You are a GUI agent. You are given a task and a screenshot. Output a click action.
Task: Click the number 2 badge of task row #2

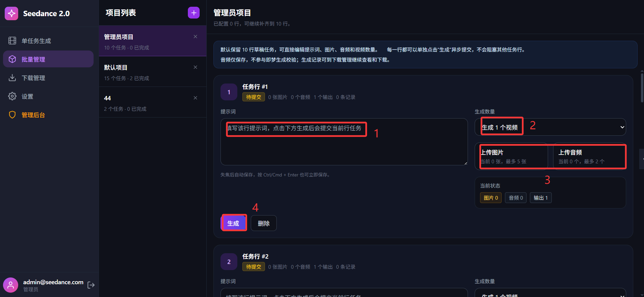click(x=229, y=262)
